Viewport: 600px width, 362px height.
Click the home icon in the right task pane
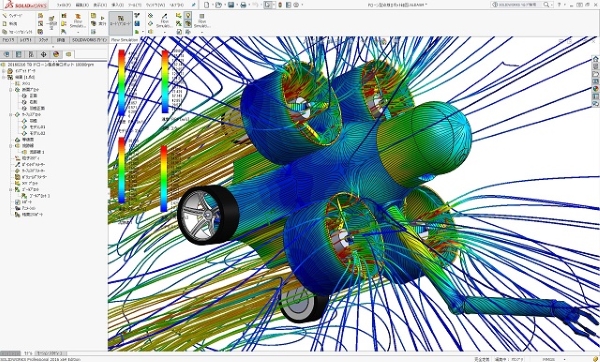point(595,59)
